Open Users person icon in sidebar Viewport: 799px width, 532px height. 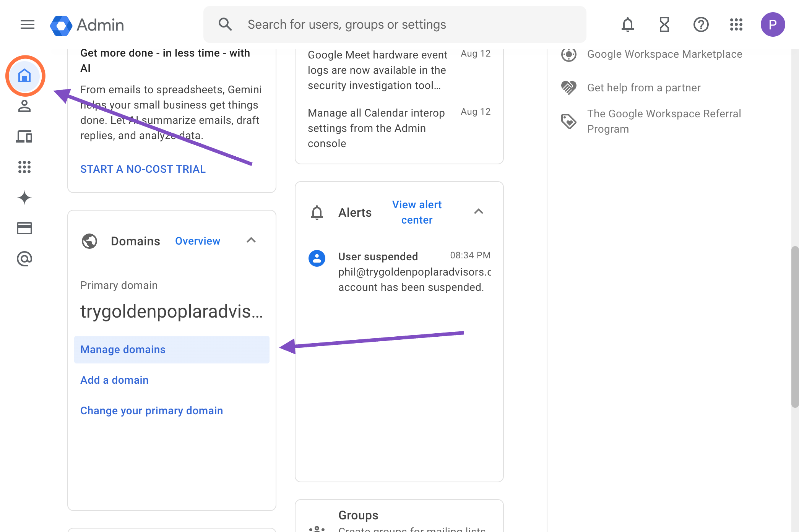(24, 106)
